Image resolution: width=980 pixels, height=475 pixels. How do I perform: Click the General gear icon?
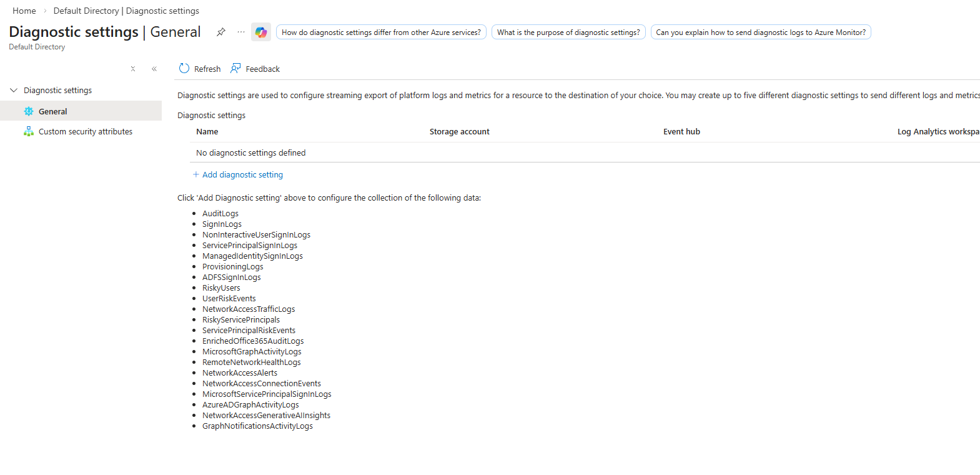[29, 111]
